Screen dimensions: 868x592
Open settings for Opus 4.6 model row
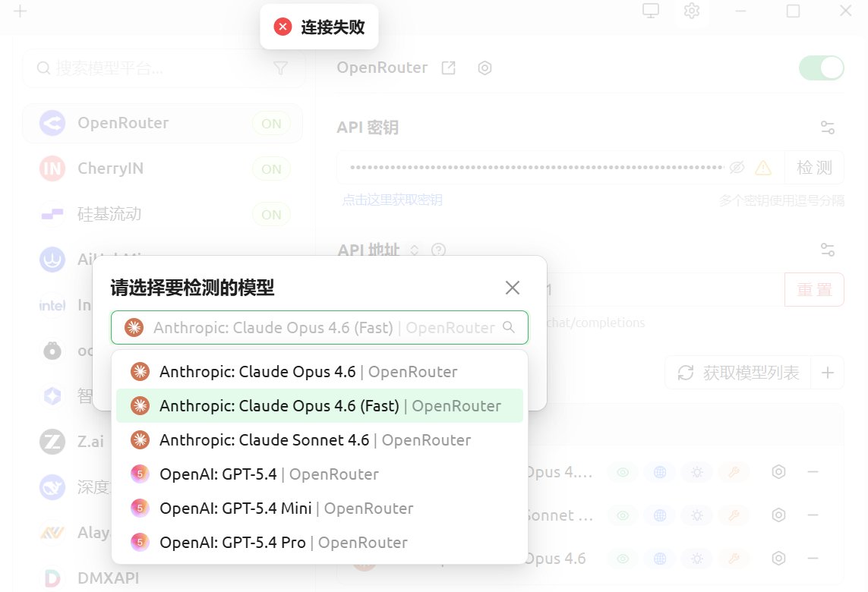(779, 559)
